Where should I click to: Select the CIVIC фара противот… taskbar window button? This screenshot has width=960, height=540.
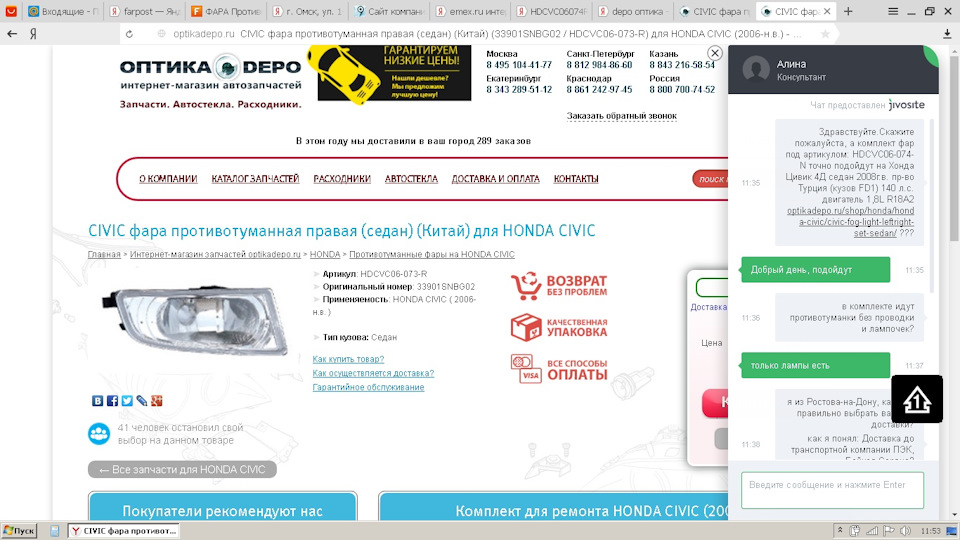tap(124, 531)
